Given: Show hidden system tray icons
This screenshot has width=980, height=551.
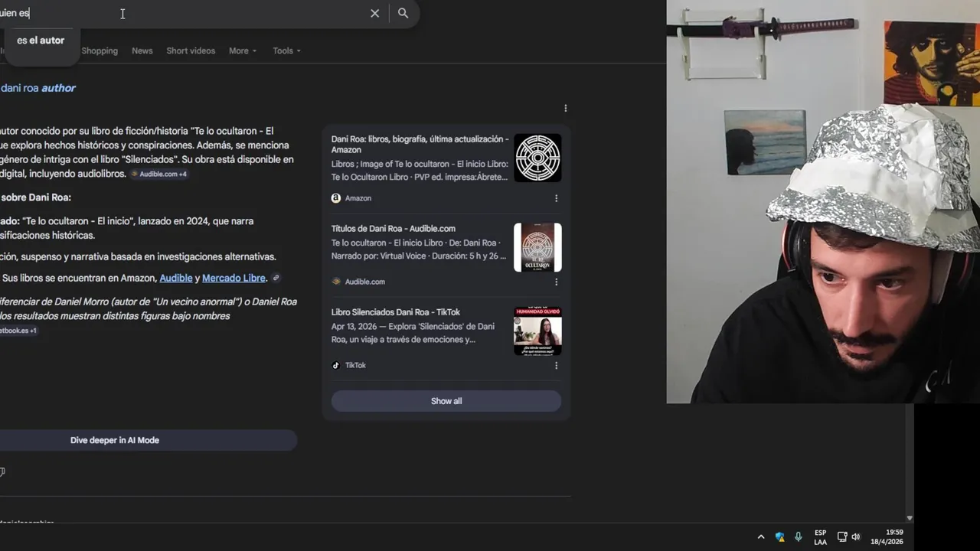Looking at the screenshot, I should [x=761, y=537].
